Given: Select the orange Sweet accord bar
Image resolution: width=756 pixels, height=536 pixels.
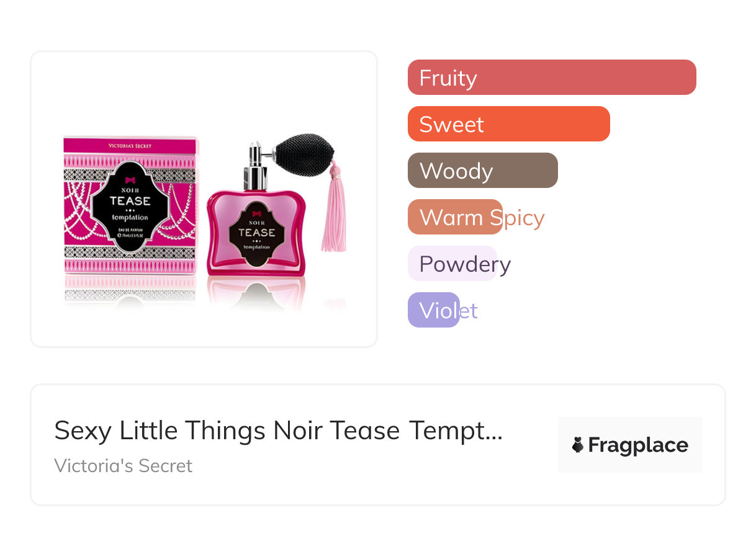Looking at the screenshot, I should [x=508, y=124].
